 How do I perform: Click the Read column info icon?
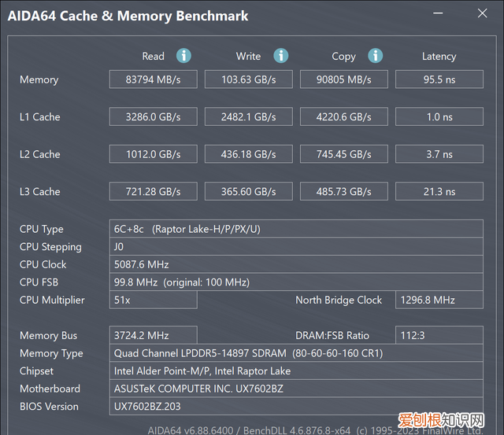click(x=183, y=56)
